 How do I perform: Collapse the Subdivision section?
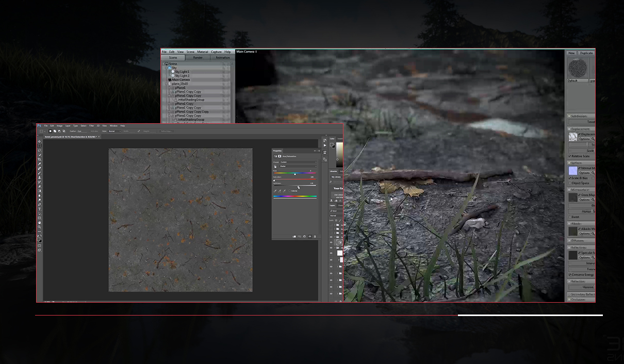[569, 116]
